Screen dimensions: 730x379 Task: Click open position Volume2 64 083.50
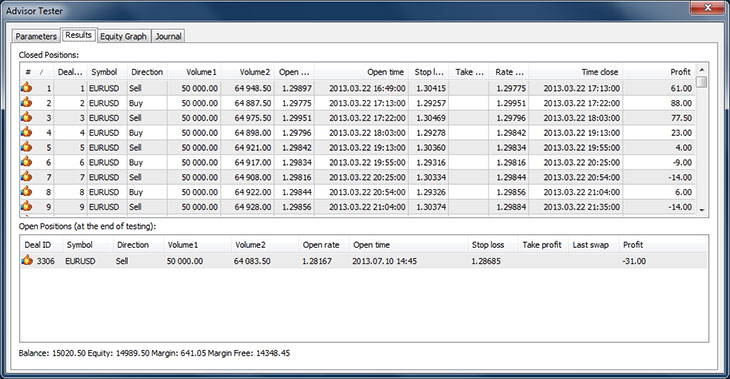click(252, 261)
